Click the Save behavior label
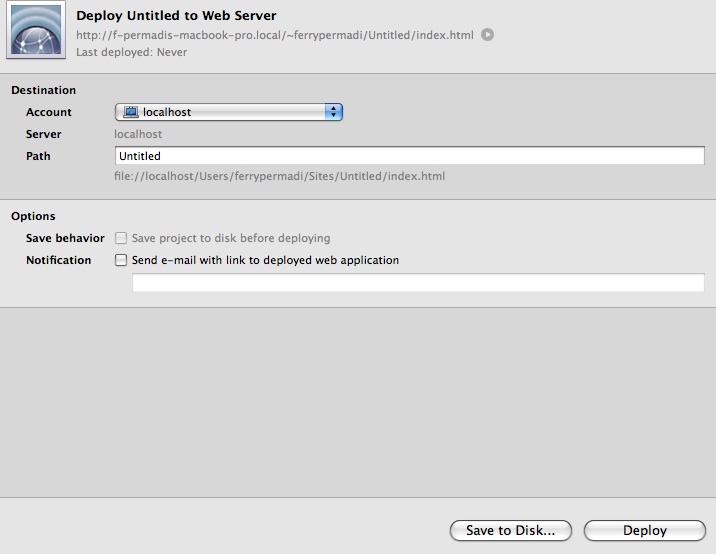The height and width of the screenshot is (554, 716). pyautogui.click(x=65, y=238)
